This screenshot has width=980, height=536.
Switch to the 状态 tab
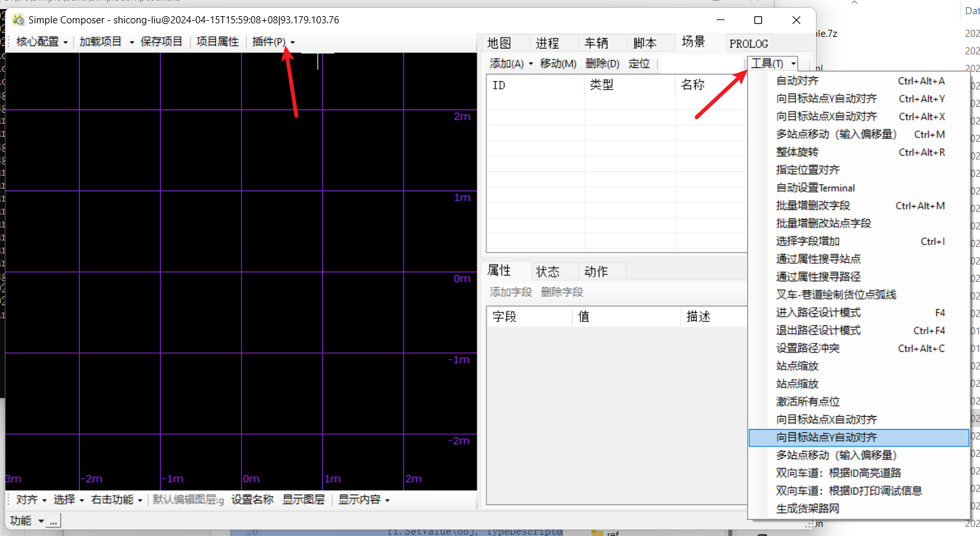[x=547, y=272]
